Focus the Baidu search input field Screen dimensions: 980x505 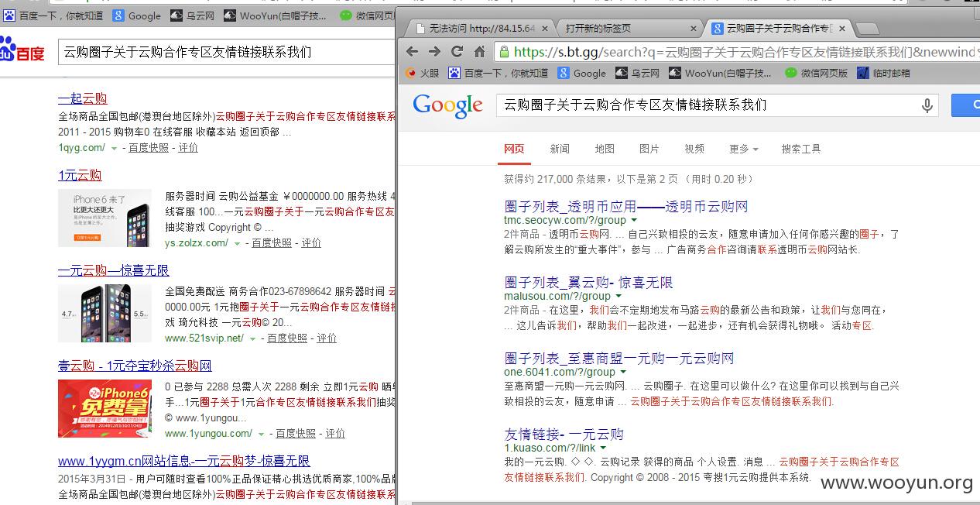pos(226,53)
